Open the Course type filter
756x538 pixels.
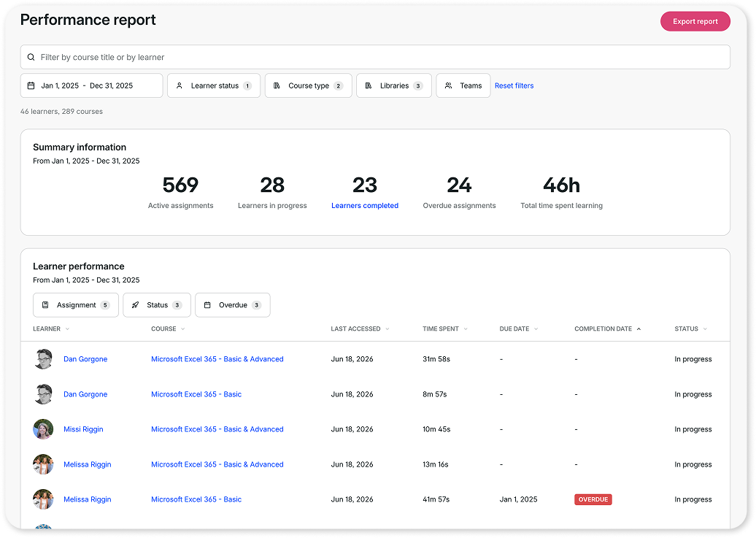pyautogui.click(x=309, y=85)
